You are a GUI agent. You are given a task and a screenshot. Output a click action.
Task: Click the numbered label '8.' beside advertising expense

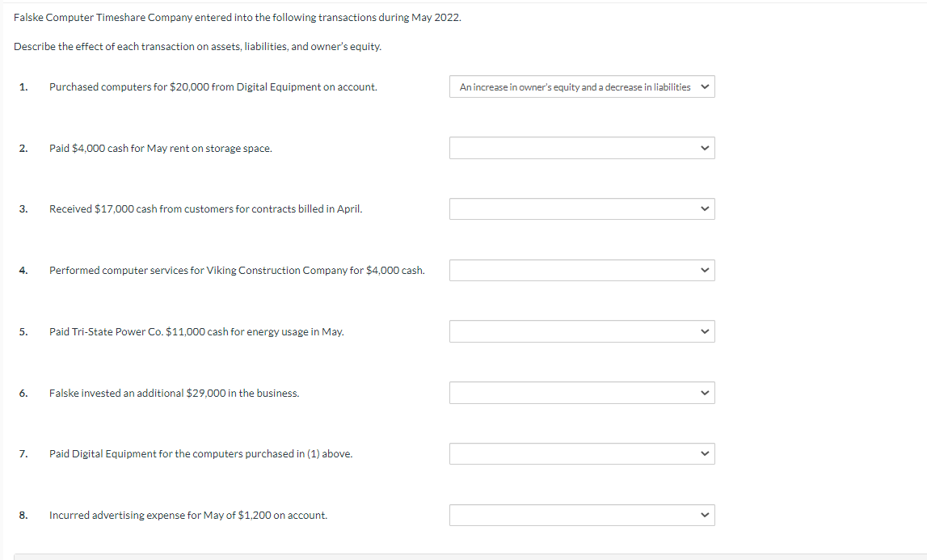coord(22,515)
